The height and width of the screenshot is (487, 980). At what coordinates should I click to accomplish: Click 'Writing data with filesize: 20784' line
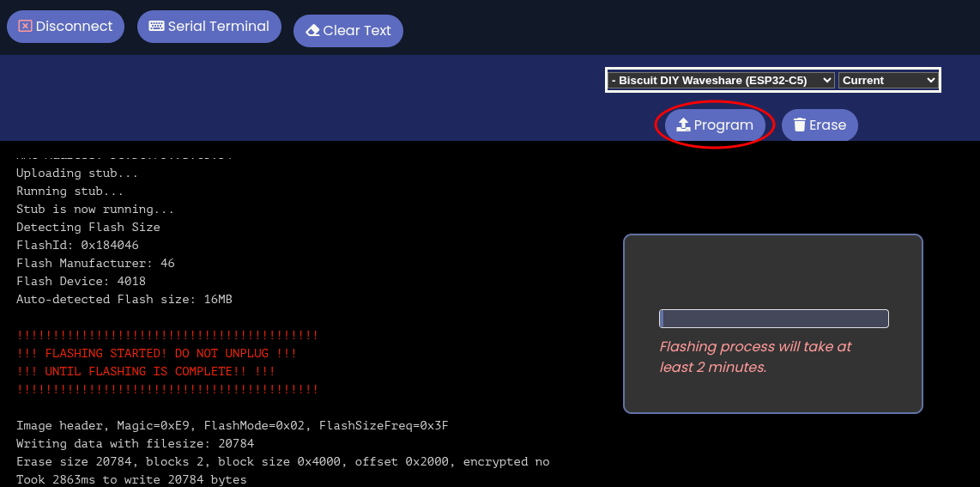tap(135, 444)
